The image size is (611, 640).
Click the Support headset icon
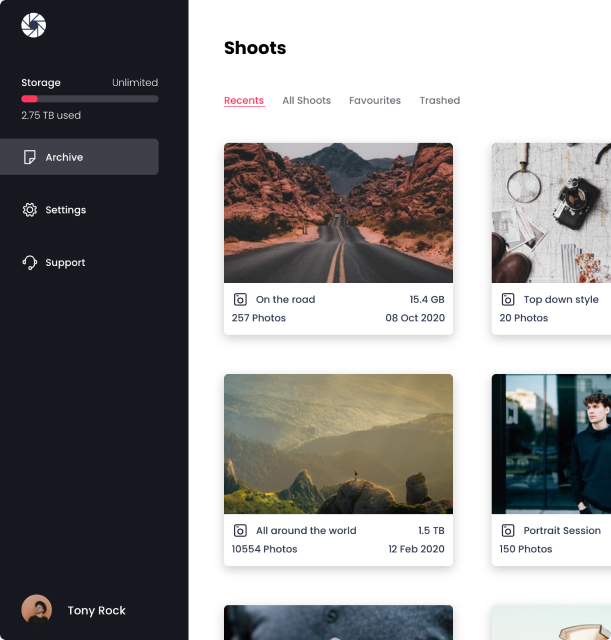30,263
